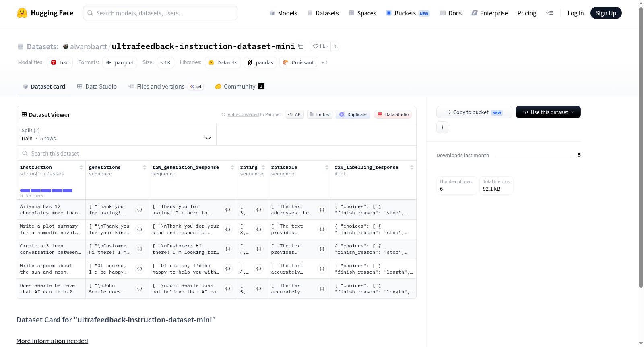Open Enterprise in the top navigation

[x=489, y=13]
